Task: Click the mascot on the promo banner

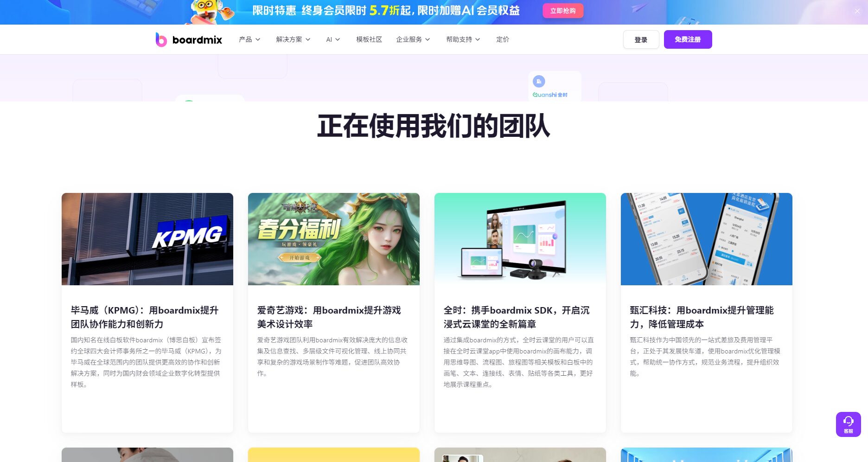Action: [x=208, y=12]
